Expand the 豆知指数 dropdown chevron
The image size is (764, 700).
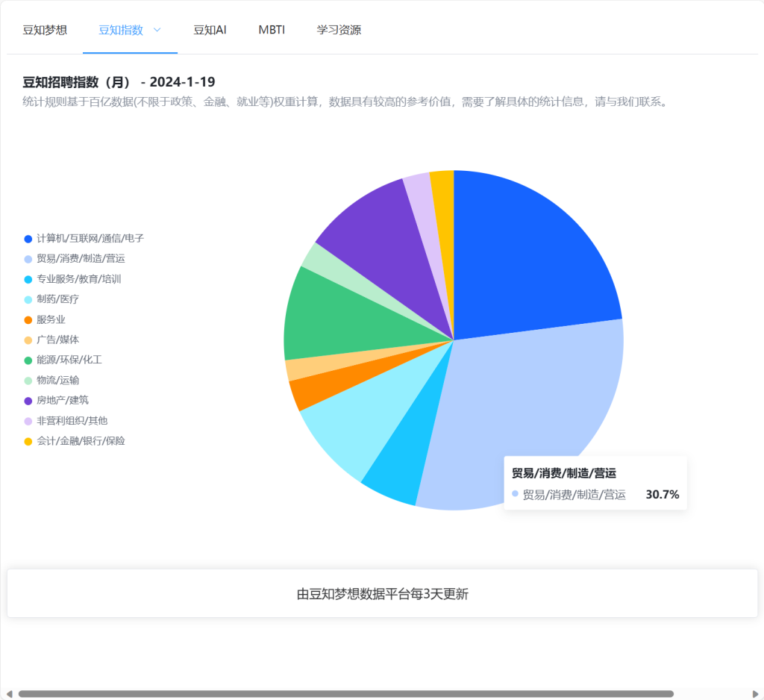pyautogui.click(x=157, y=30)
